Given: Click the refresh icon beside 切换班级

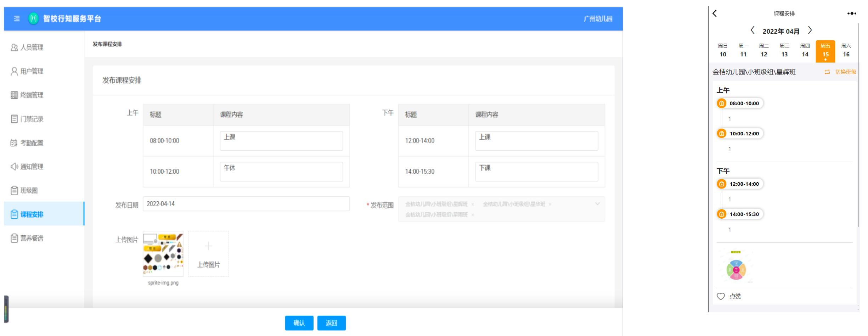Looking at the screenshot, I should (827, 71).
